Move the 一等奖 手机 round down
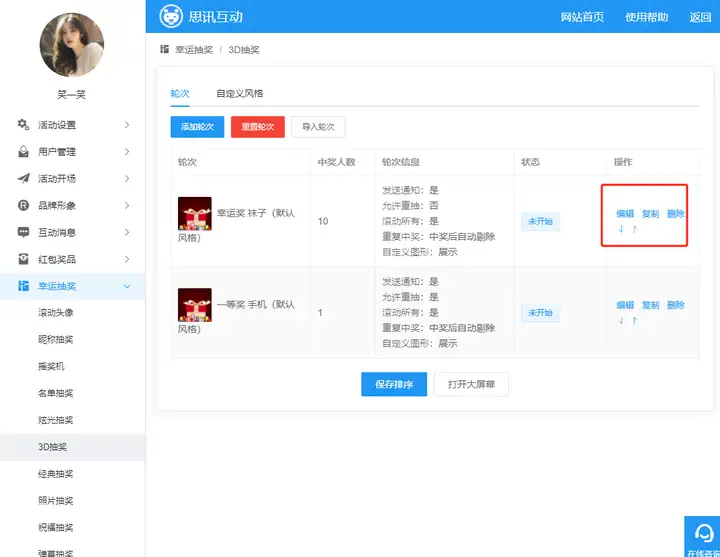 (x=621, y=320)
